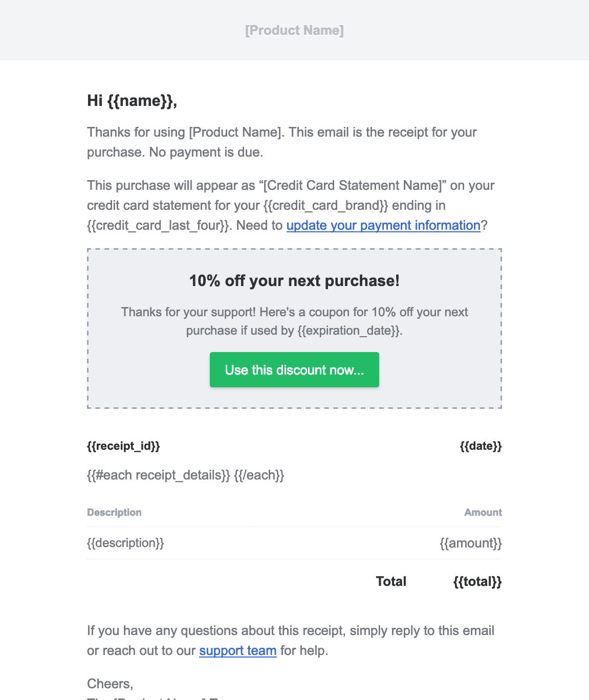Click the {{credit_card_last_four}} placeholder text

[x=158, y=226]
